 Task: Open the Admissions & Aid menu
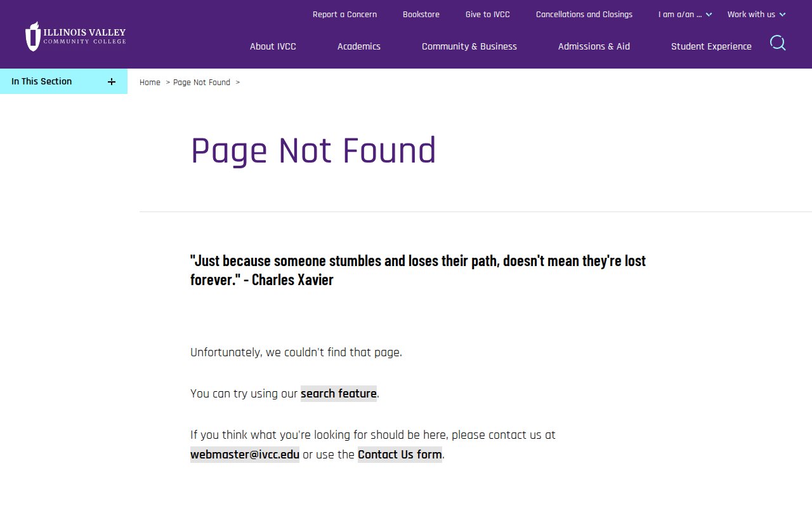(x=594, y=46)
